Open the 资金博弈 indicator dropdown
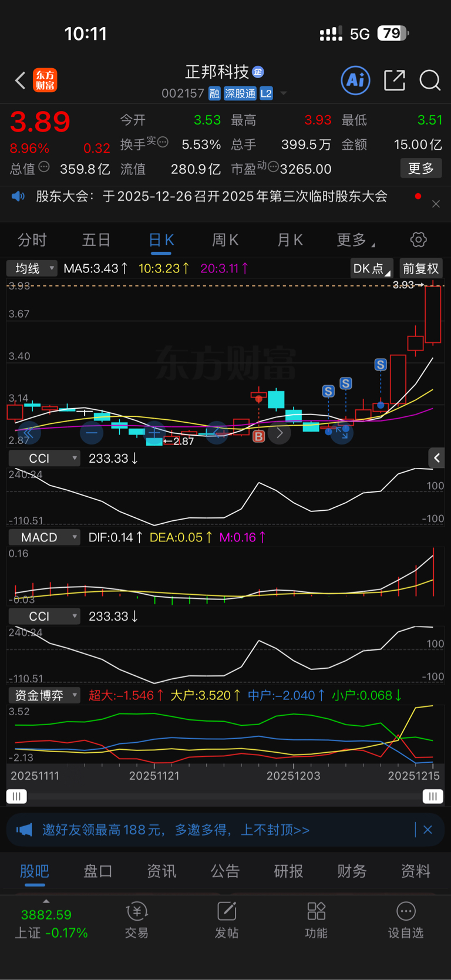The width and height of the screenshot is (451, 980). [44, 695]
